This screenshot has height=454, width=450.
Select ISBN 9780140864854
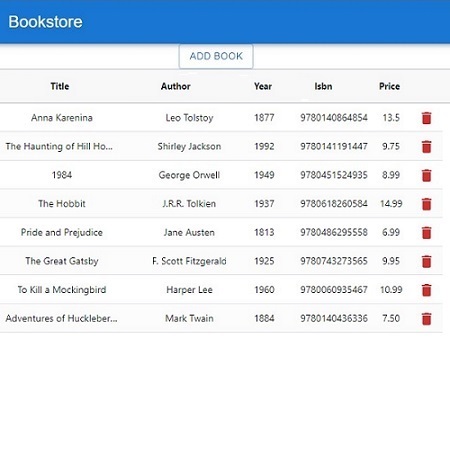point(334,118)
